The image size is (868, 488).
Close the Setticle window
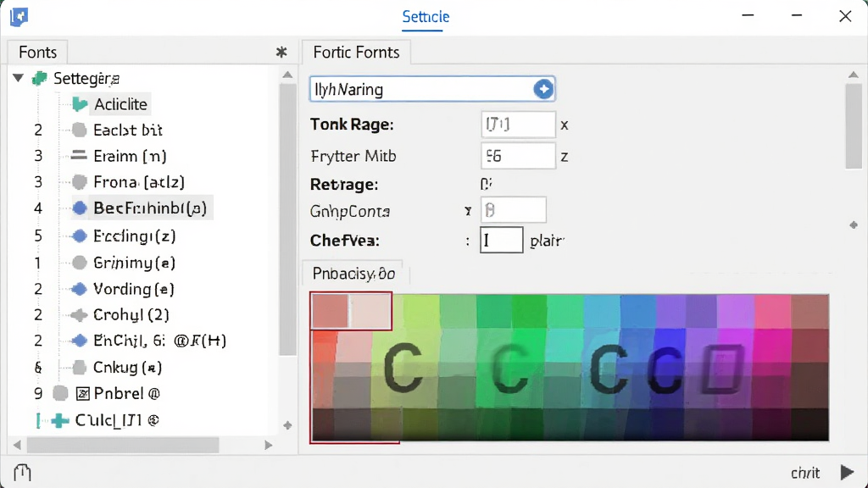pos(845,16)
